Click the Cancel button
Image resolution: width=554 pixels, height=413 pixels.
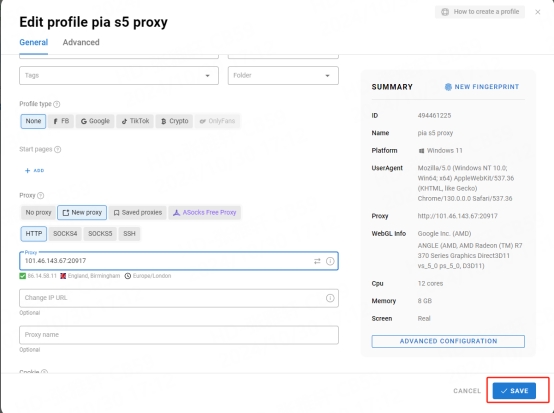467,391
